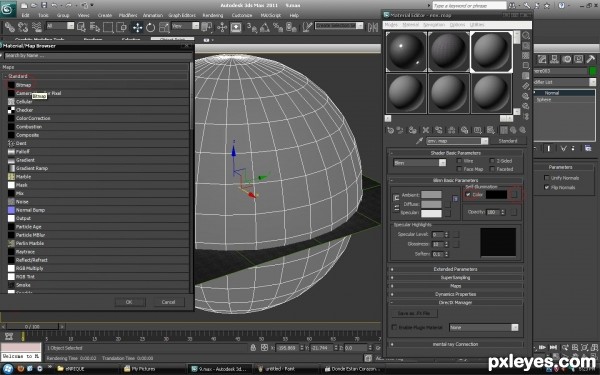Image resolution: width=600 pixels, height=375 pixels.
Task: Enable the Faceted checkbox
Action: click(x=492, y=169)
